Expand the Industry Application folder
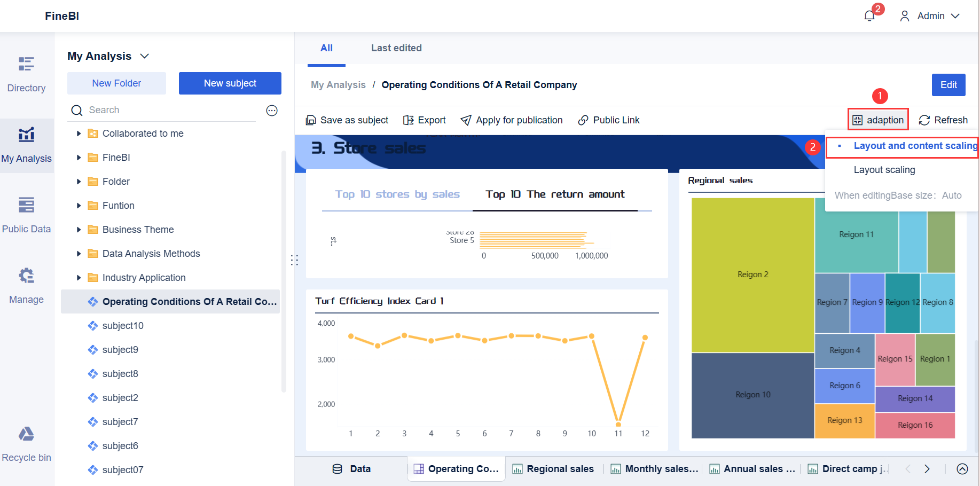Screen dimensions: 980x486 [x=79, y=277]
